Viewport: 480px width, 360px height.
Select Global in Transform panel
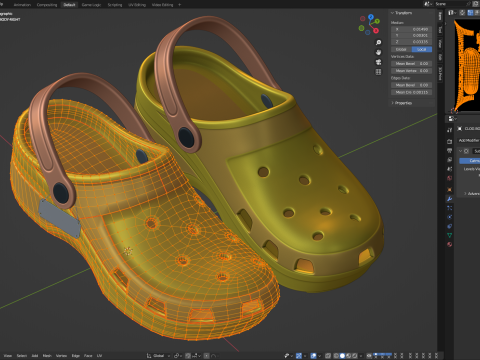tap(401, 49)
